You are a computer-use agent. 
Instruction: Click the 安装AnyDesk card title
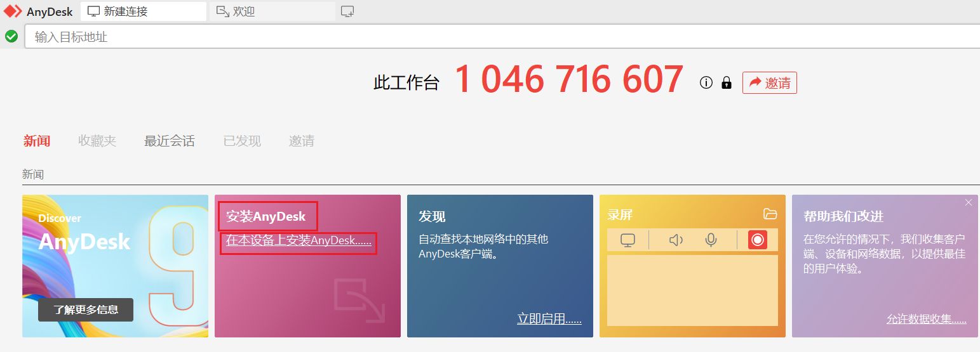click(x=266, y=216)
